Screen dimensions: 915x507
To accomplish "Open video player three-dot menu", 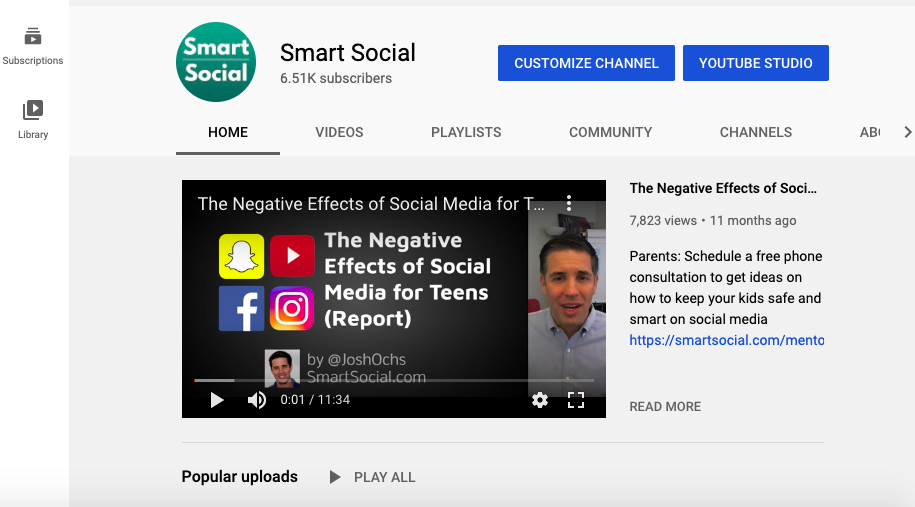I will click(x=569, y=203).
